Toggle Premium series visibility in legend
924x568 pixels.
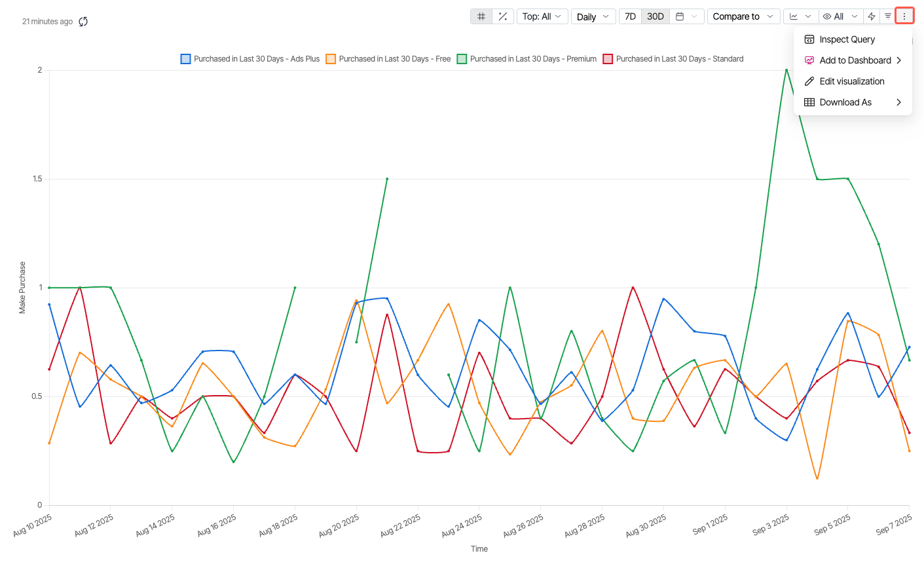coord(527,59)
